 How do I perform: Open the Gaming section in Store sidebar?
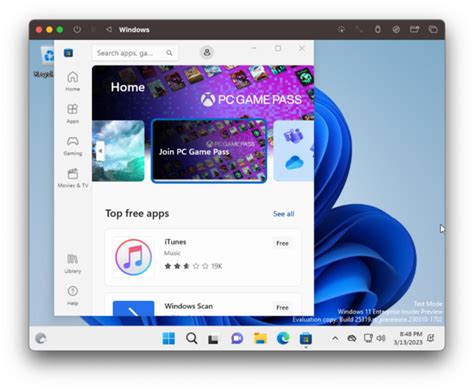pos(73,146)
